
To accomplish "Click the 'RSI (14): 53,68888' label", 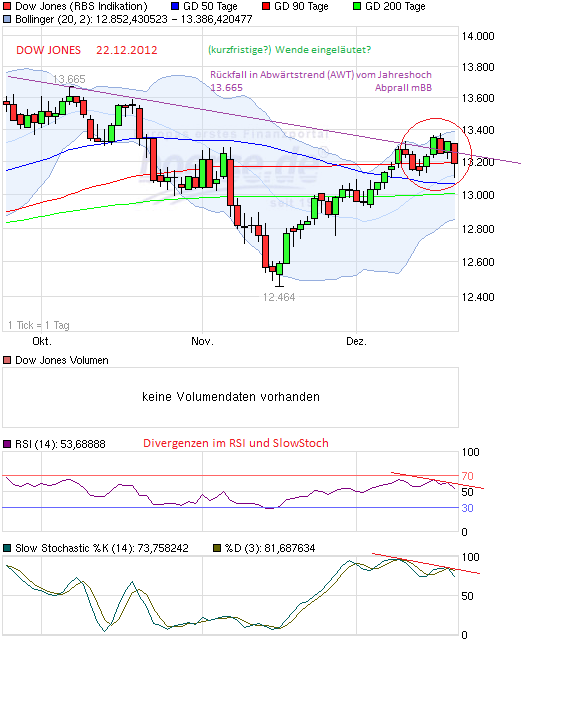I will point(60,444).
